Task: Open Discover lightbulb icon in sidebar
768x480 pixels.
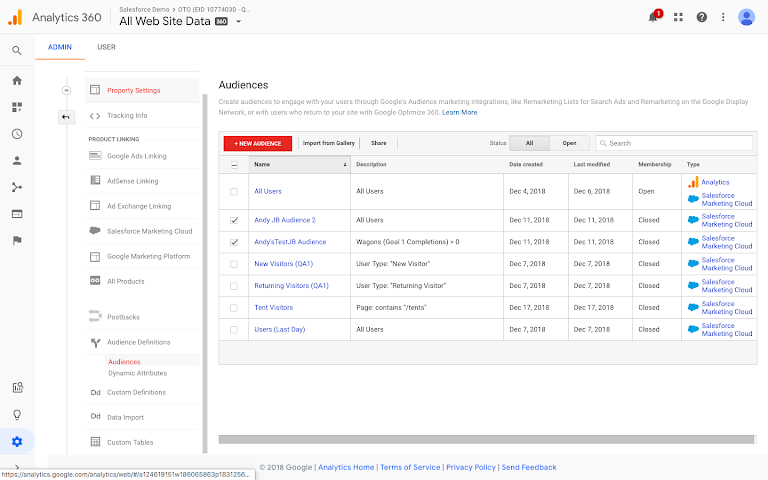Action: click(17, 415)
